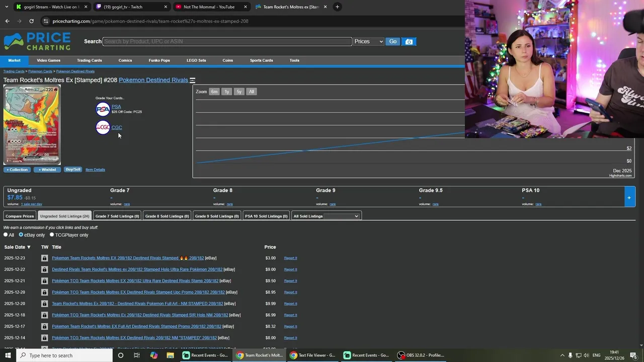The width and height of the screenshot is (644, 362).
Task: Click the + Collection button
Action: tap(17, 170)
